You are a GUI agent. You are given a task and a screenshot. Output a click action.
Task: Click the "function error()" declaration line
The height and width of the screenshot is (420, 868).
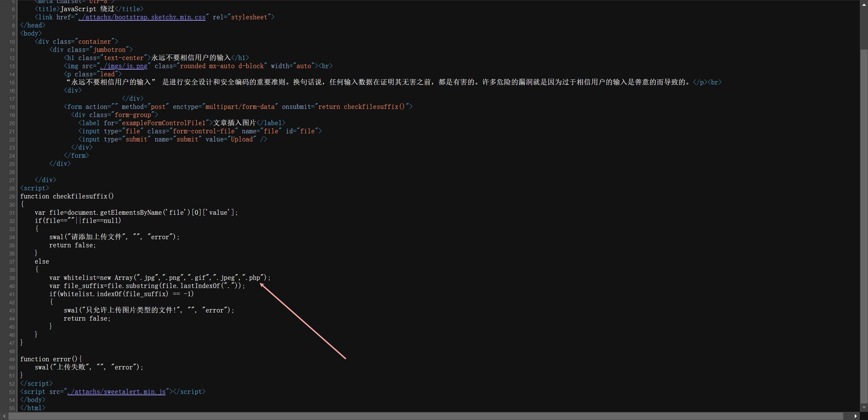[51, 359]
